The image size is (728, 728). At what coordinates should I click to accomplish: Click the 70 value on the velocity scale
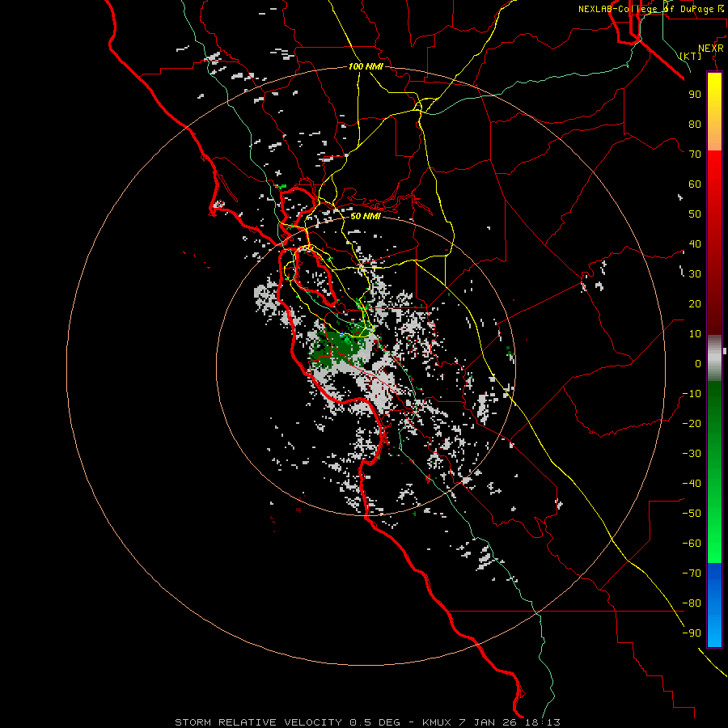tap(695, 154)
